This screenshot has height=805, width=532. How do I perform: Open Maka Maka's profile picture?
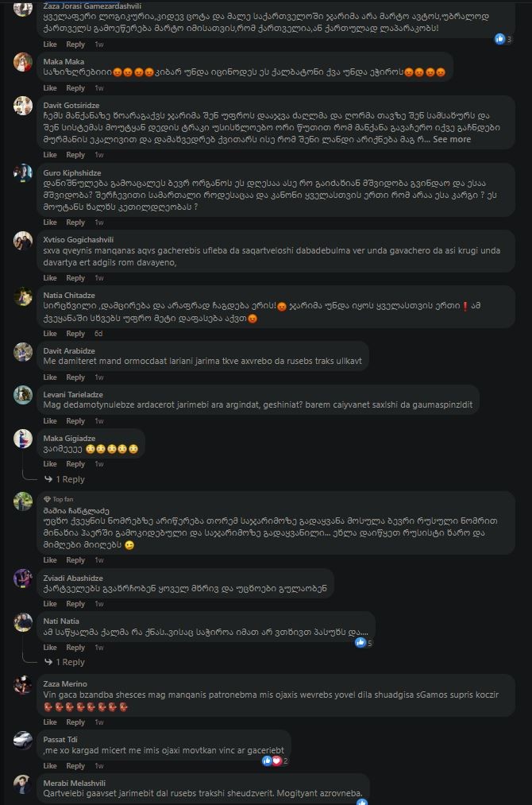23,62
